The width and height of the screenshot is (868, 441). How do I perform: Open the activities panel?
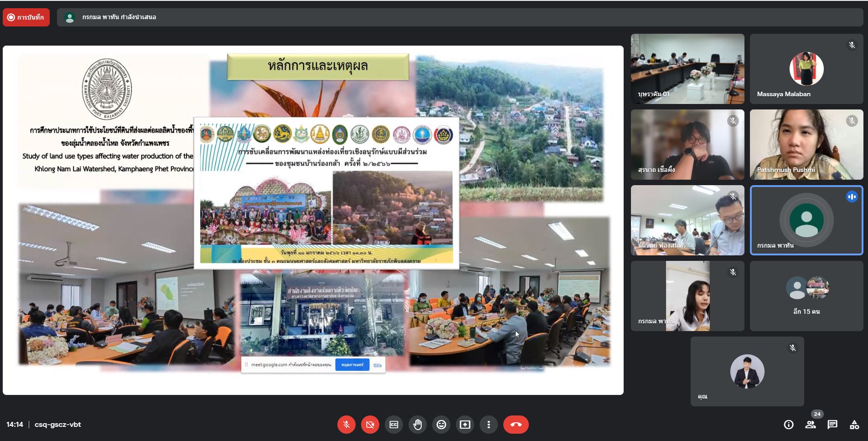[854, 425]
